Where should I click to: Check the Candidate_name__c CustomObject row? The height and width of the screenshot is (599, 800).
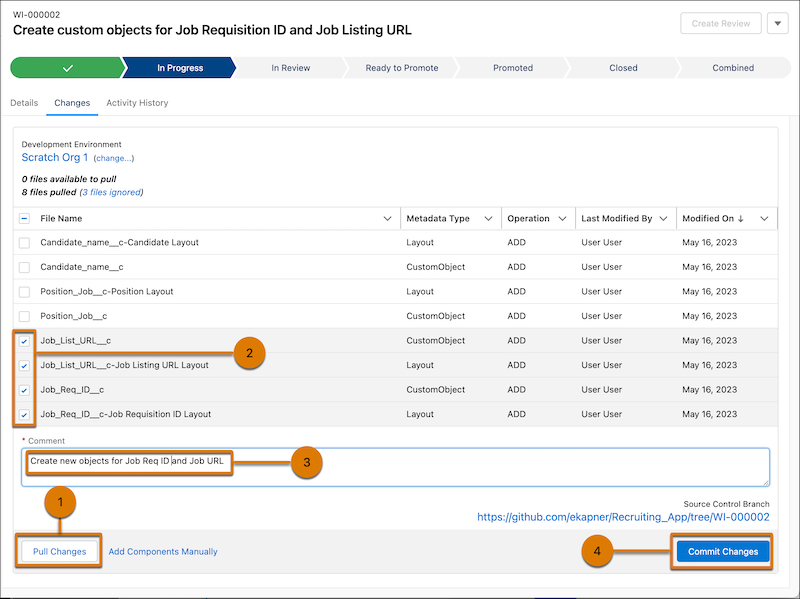tap(25, 267)
